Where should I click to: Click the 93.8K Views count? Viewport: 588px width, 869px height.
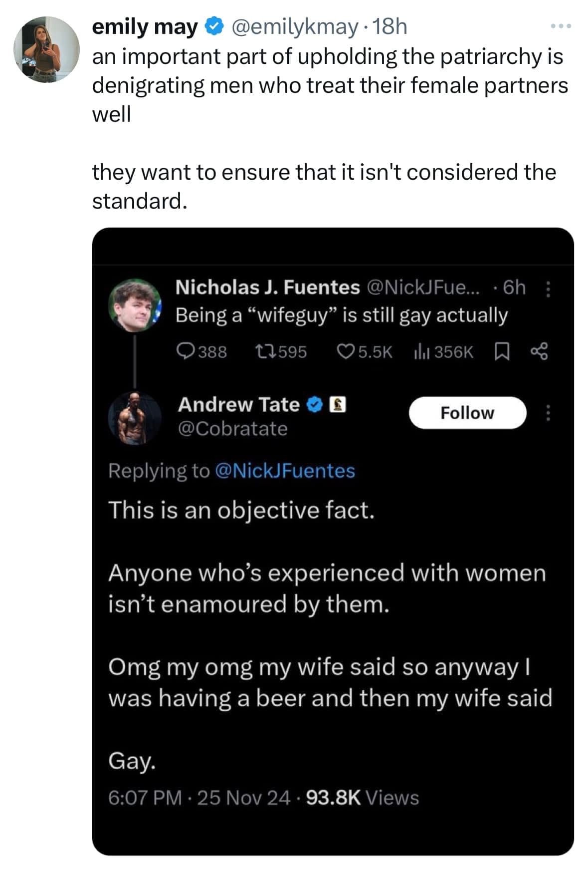(x=362, y=798)
